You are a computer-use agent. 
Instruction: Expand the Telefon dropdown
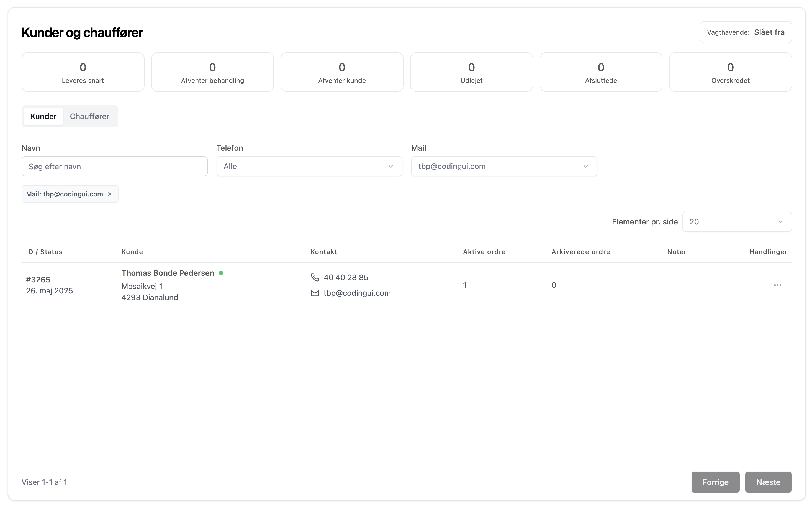[x=309, y=166]
